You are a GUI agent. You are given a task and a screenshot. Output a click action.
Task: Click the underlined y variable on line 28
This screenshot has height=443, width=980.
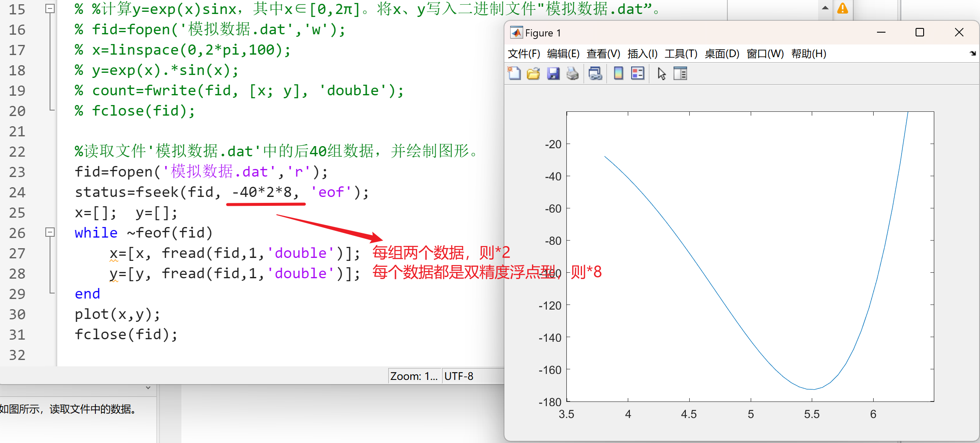tap(114, 274)
